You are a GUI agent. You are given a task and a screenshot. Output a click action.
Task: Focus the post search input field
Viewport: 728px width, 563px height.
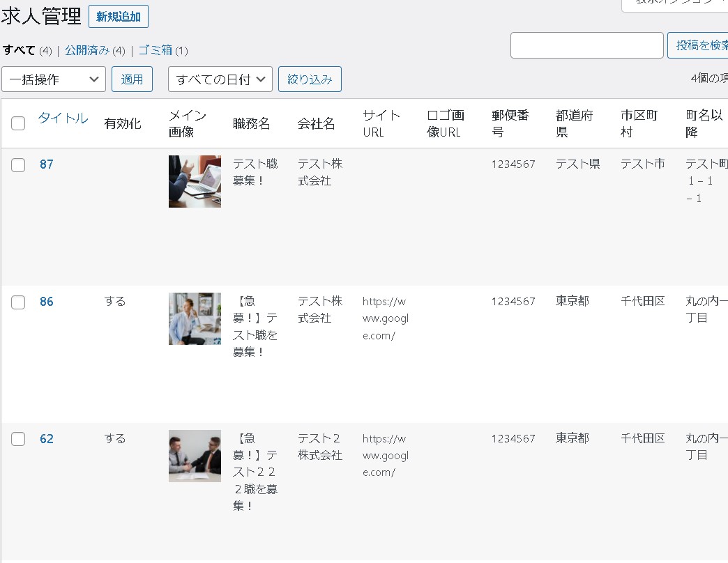[x=586, y=45]
